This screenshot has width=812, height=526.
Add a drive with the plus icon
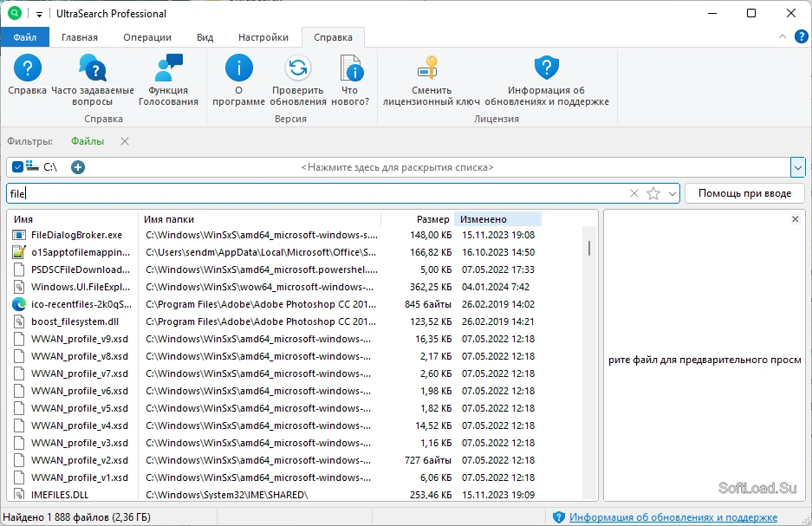[x=78, y=167]
